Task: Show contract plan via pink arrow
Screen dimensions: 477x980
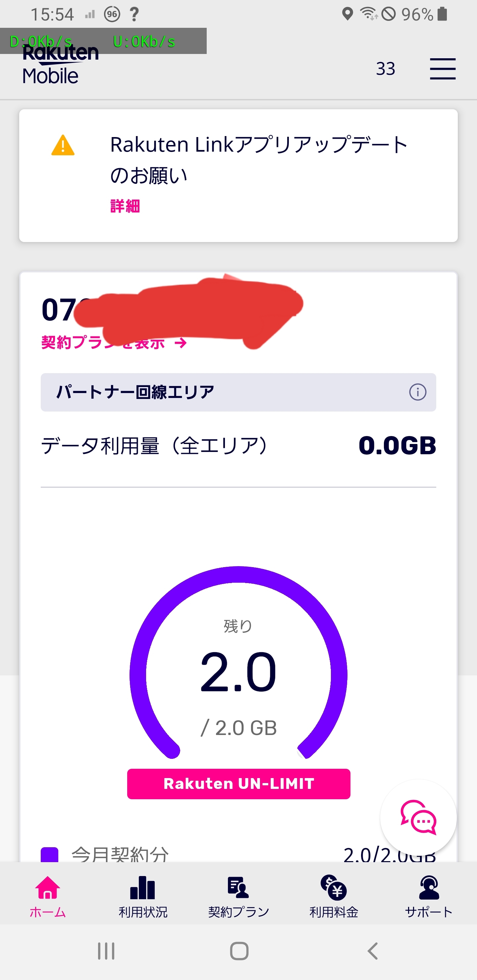Action: pyautogui.click(x=181, y=343)
